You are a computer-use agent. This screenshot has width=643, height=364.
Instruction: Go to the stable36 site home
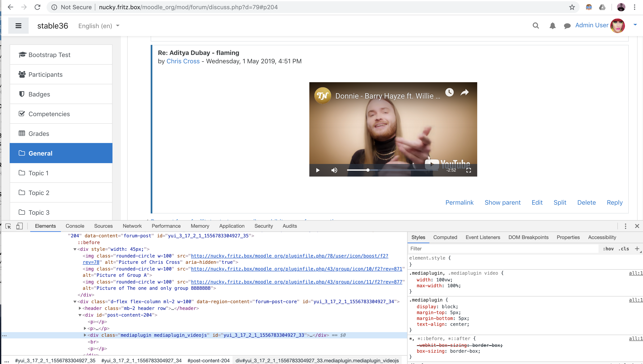click(x=52, y=26)
